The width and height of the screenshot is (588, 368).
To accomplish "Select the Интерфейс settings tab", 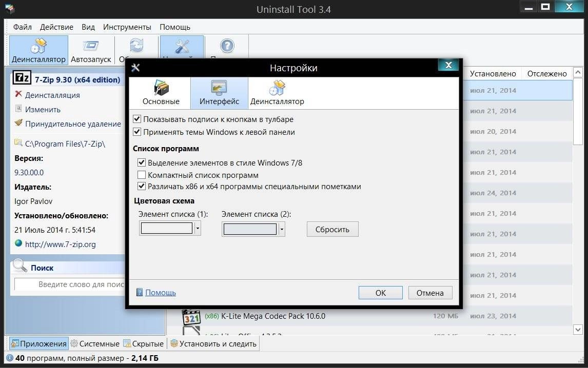I will click(x=220, y=93).
